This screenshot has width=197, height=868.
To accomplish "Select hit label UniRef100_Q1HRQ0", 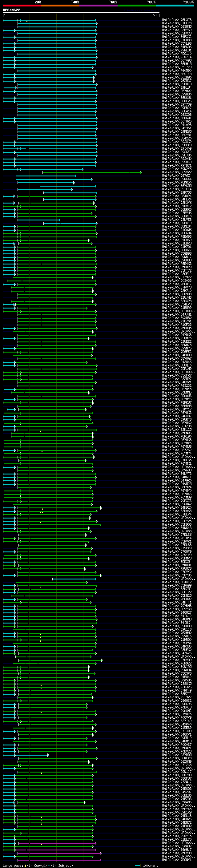I will (177, 640).
